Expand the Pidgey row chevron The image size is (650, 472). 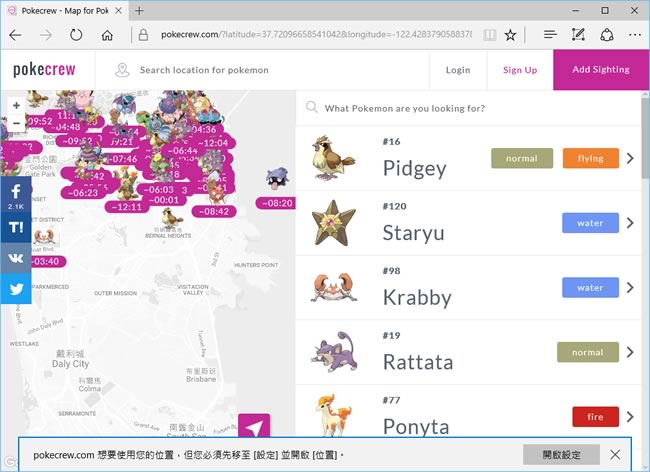[630, 158]
